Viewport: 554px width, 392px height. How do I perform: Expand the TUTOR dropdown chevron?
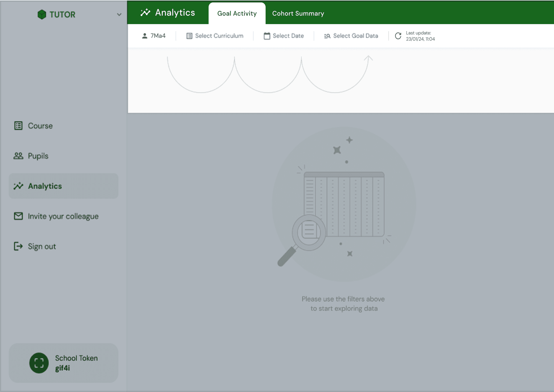(x=119, y=14)
